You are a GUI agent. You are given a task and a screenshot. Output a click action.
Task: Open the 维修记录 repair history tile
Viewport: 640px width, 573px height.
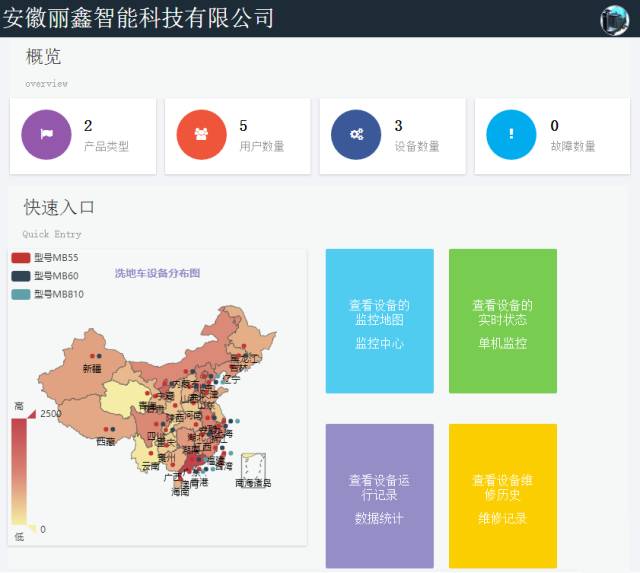coord(502,496)
